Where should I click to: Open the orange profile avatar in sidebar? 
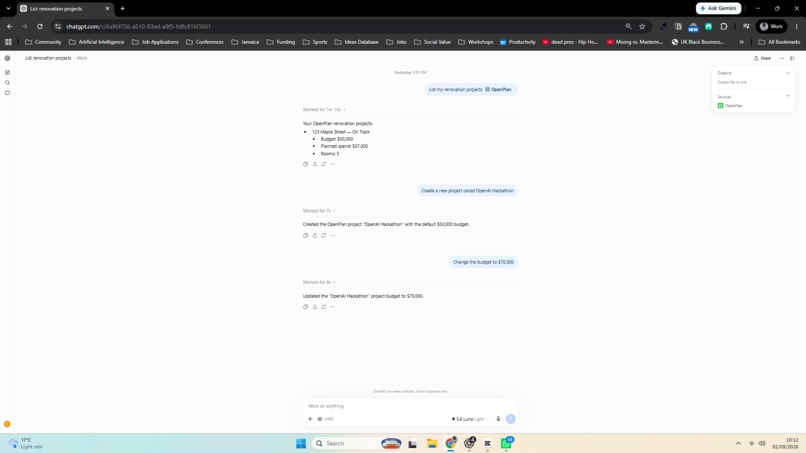[7, 424]
